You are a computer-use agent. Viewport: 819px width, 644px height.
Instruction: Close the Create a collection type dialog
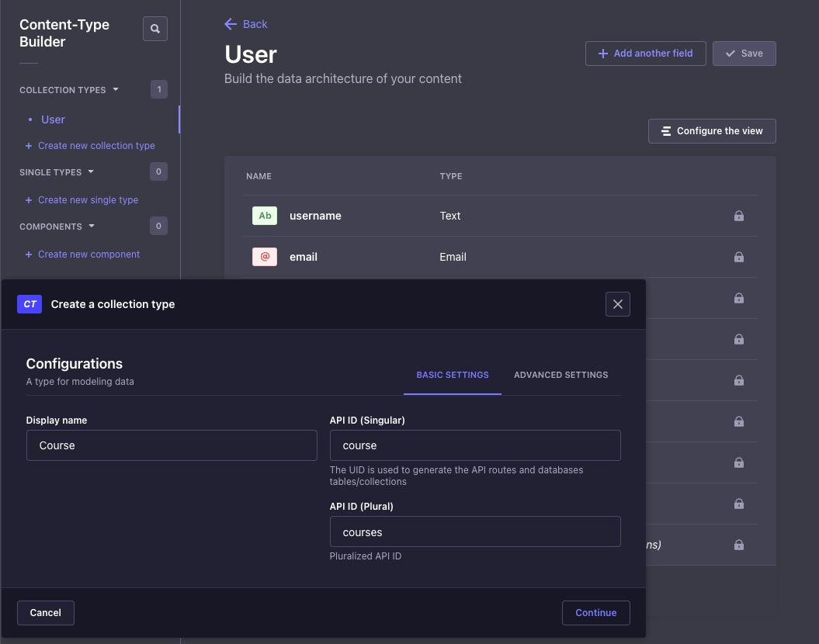click(x=618, y=304)
